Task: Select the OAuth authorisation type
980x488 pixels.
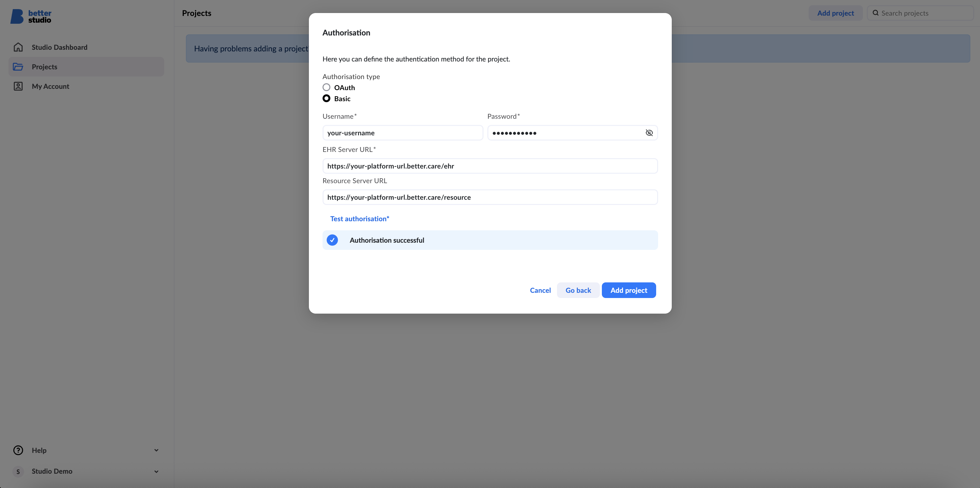Action: 326,87
